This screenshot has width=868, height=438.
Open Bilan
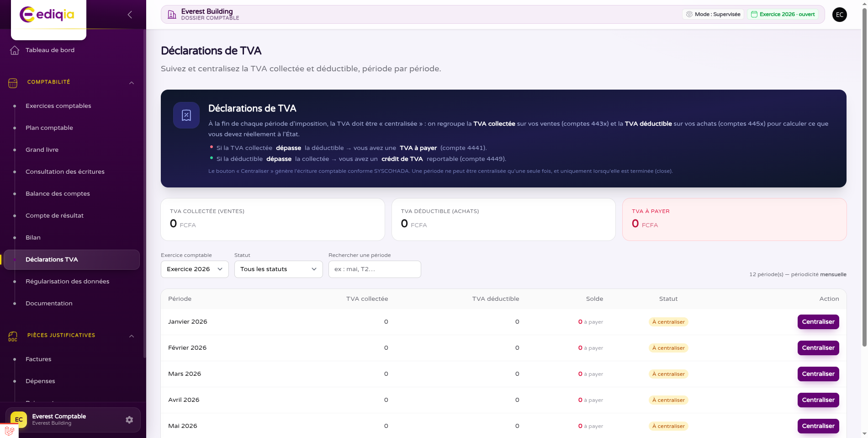pos(33,238)
